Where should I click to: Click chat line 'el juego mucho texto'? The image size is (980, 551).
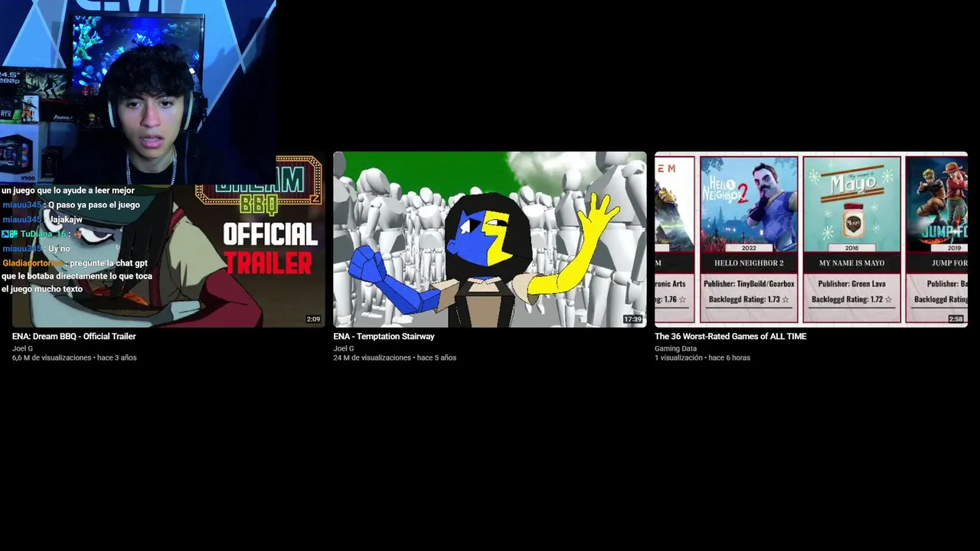pyautogui.click(x=42, y=289)
